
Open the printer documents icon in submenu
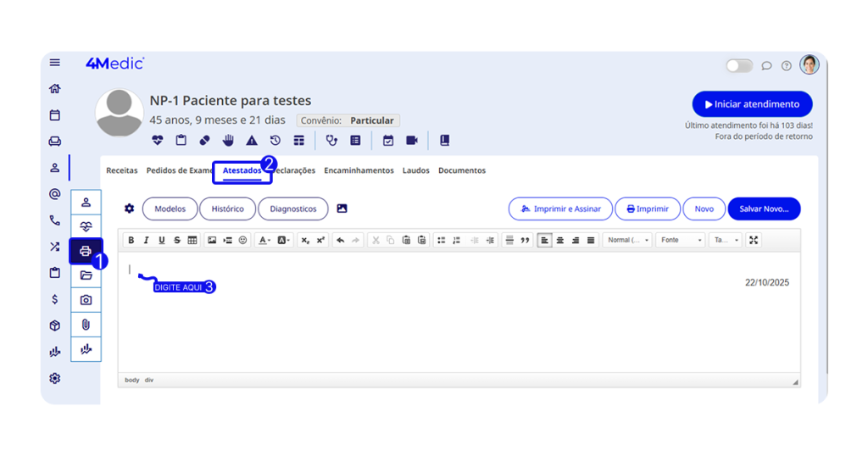86,252
